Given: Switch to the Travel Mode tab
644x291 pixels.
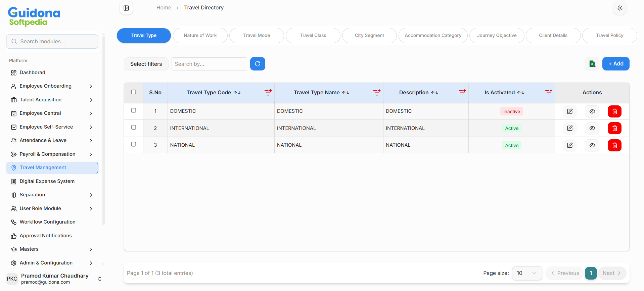Looking at the screenshot, I should click(257, 36).
